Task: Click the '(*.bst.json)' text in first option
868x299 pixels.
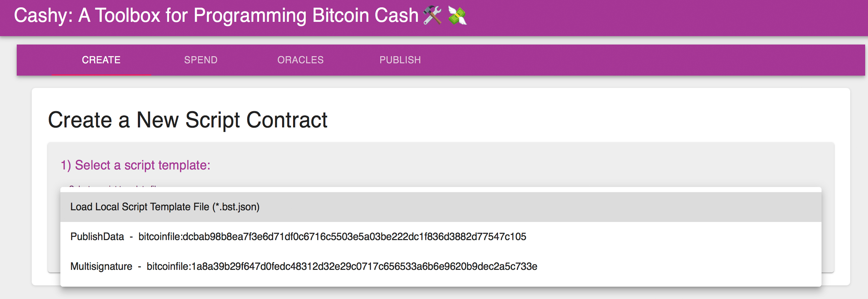Action: click(236, 207)
